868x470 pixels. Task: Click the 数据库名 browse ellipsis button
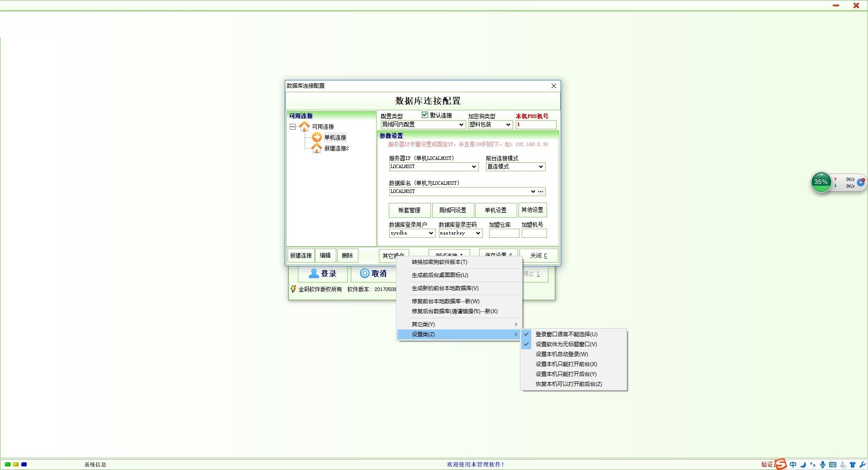point(541,192)
